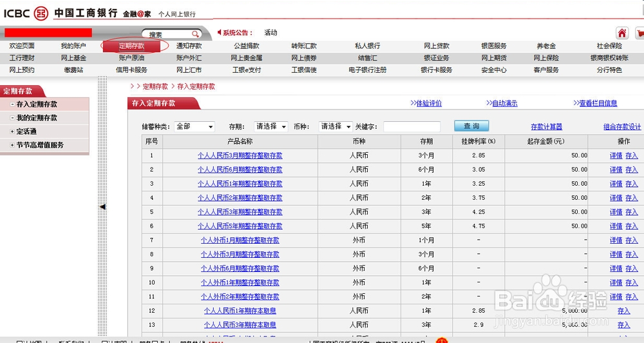
Task: Open the 存期 dropdown
Action: point(271,126)
